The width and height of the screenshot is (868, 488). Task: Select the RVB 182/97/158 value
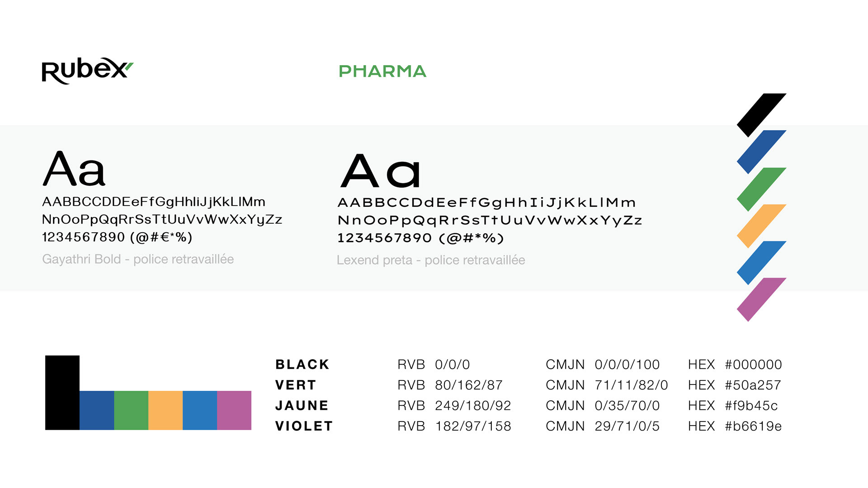pyautogui.click(x=454, y=426)
